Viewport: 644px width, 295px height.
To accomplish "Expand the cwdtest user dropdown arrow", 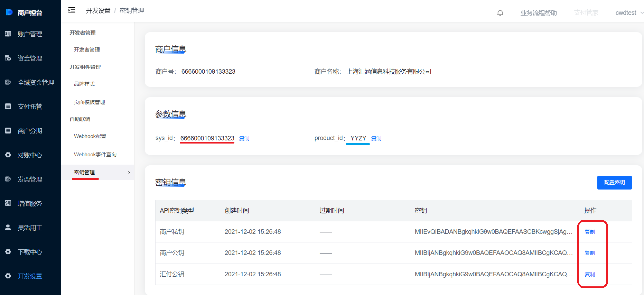I will pos(642,13).
